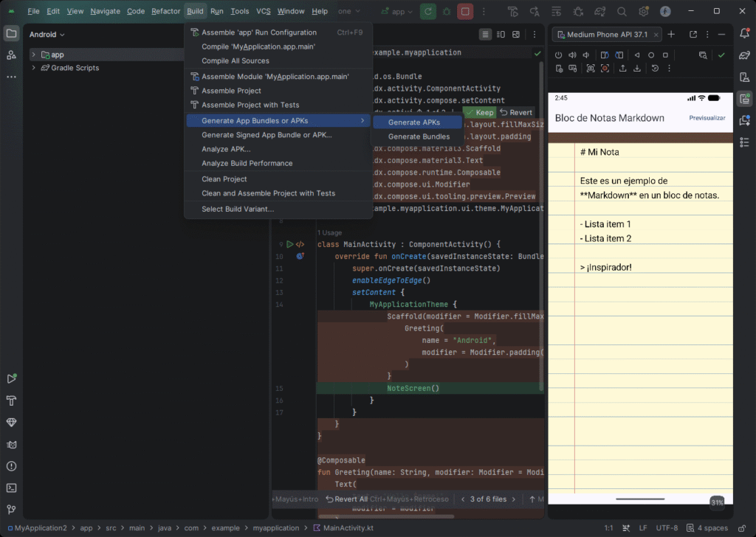The image size is (756, 537).
Task: Choose Clean Project menu entry
Action: 278,179
